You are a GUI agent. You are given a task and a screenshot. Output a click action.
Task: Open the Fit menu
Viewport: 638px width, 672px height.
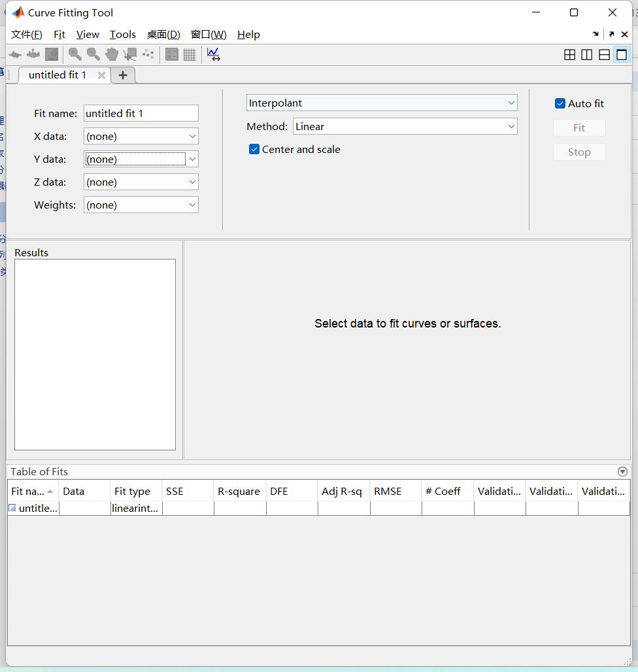59,34
